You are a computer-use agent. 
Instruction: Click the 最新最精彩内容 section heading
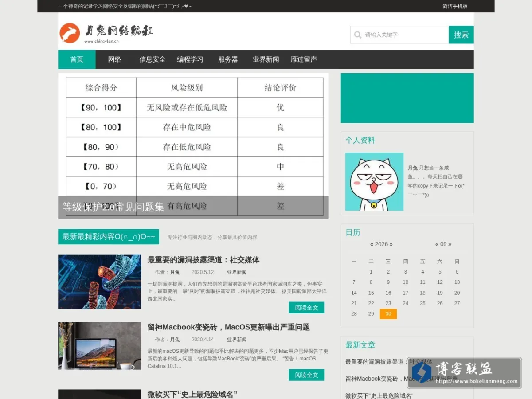click(x=109, y=237)
